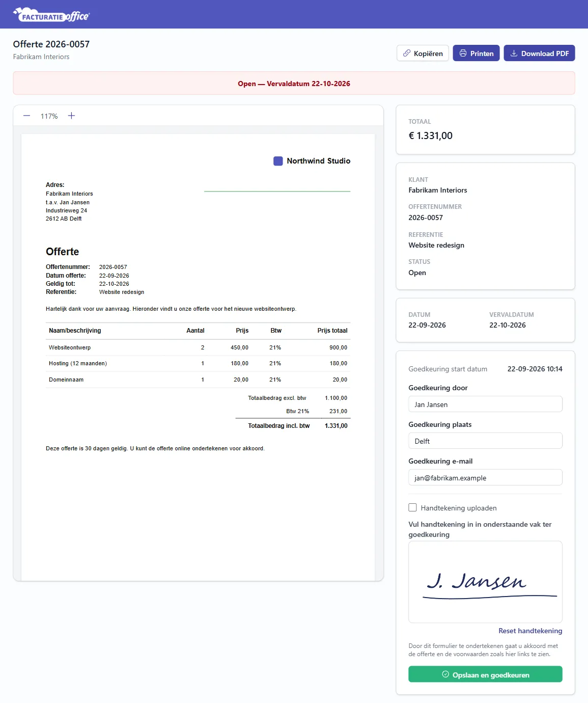Click the Status value Open in sidebar

click(x=417, y=273)
